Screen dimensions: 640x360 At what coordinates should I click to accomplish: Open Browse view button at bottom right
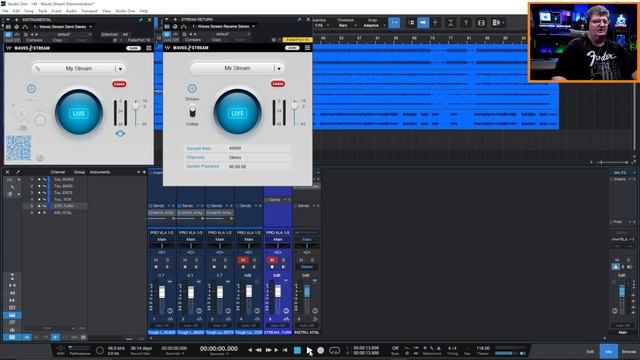(629, 351)
